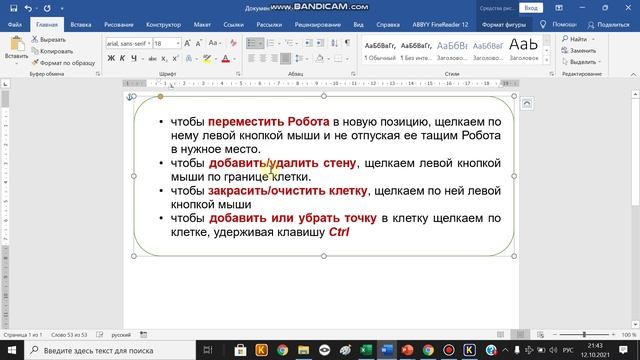The image size is (640, 360).
Task: Open the Файл menu tab
Action: pos(15,25)
